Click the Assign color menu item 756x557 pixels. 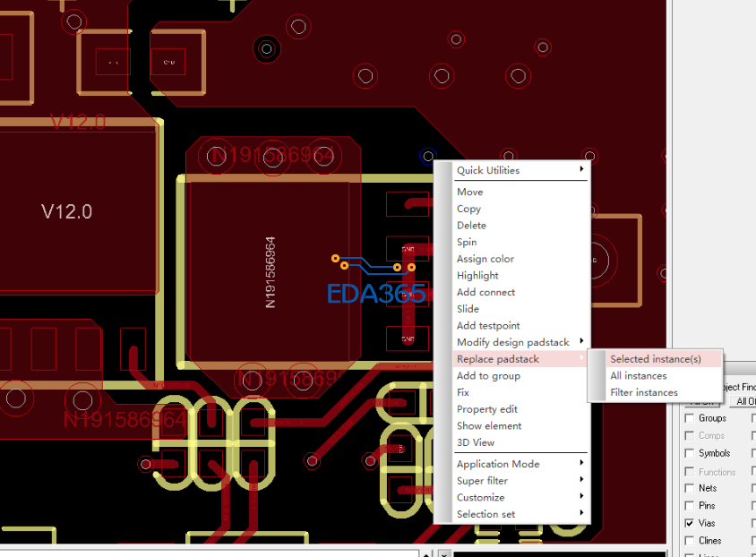tap(485, 259)
